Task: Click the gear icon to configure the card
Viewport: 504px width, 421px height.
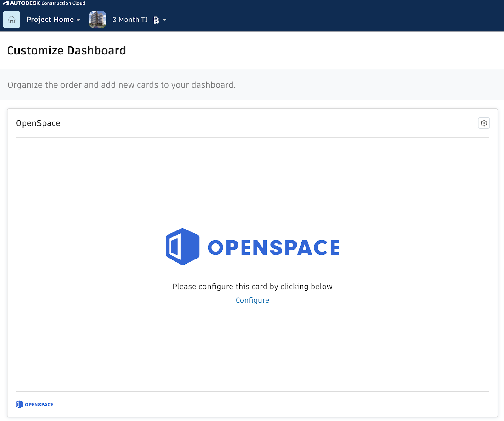Action: 484,123
